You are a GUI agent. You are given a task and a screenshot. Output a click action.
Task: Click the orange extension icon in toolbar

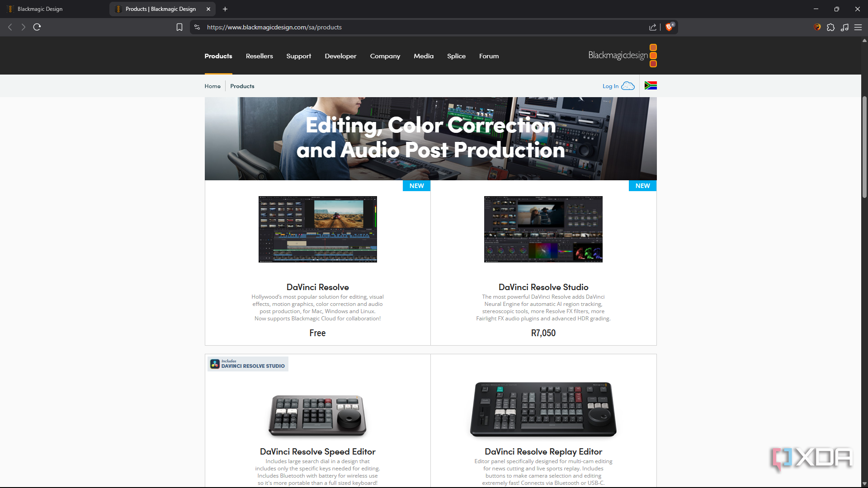817,27
